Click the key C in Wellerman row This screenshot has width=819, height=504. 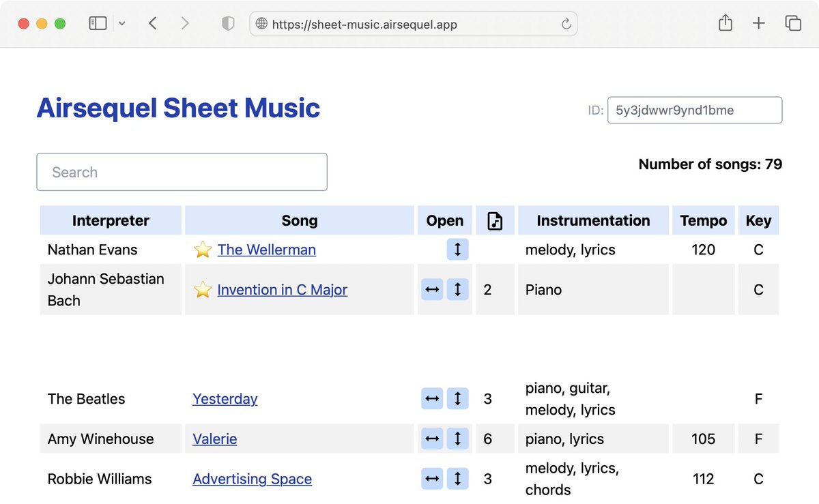[758, 250]
